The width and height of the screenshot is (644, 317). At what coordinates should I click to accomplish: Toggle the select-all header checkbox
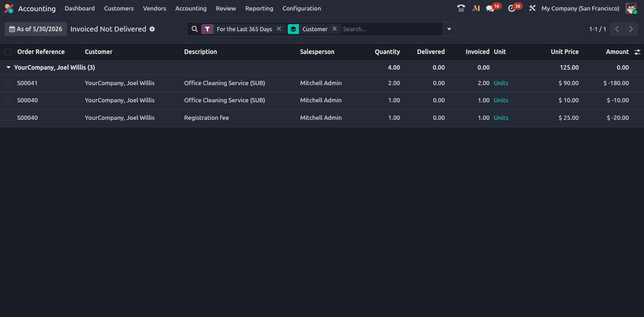click(8, 52)
